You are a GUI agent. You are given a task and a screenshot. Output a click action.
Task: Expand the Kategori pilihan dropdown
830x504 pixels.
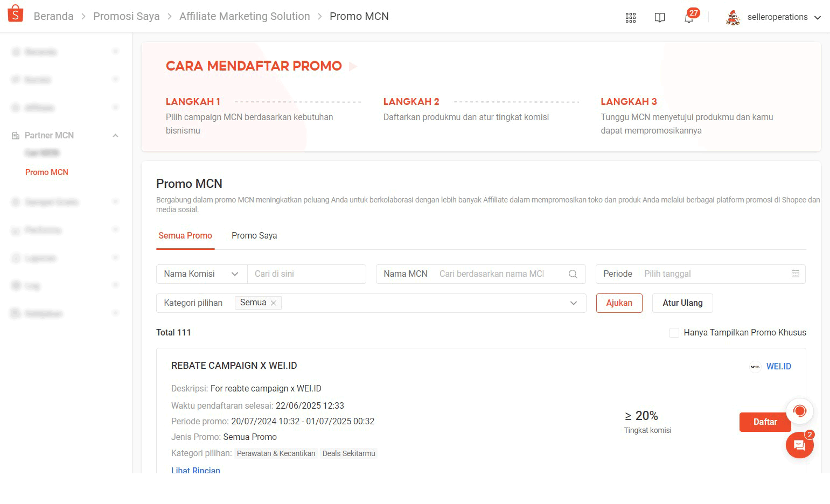click(573, 303)
